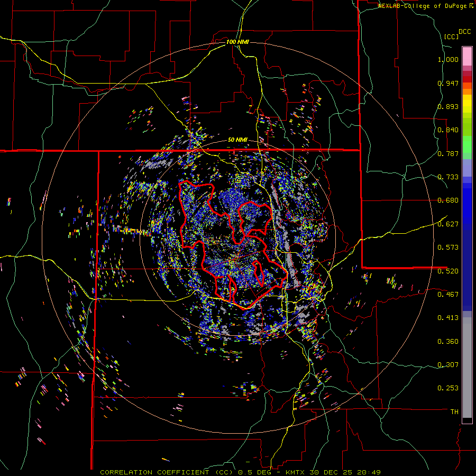Click the 100 NMI range ring label
This screenshot has height=476, width=476.
point(237,42)
